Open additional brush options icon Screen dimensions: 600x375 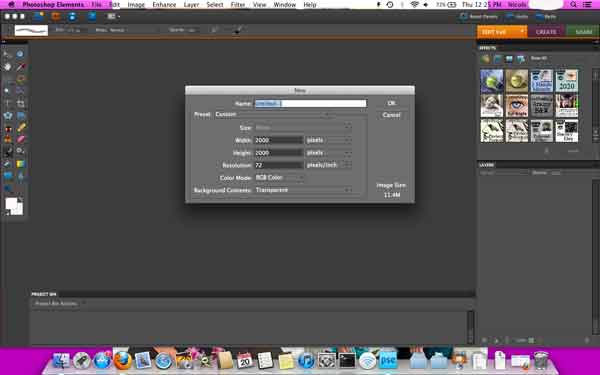pos(237,30)
